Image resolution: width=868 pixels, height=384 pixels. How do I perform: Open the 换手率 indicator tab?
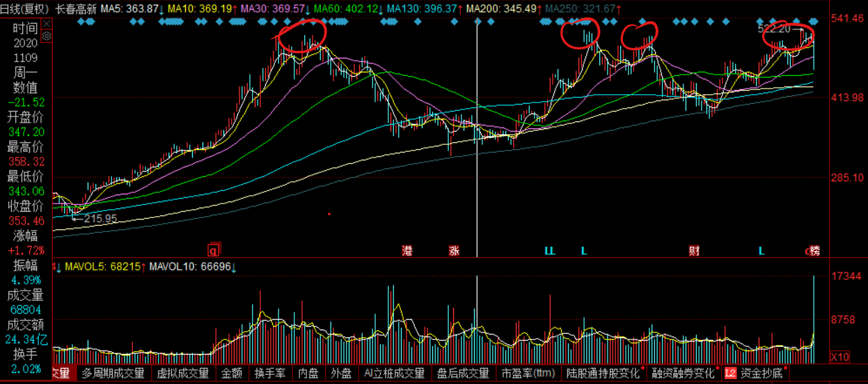click(x=270, y=374)
